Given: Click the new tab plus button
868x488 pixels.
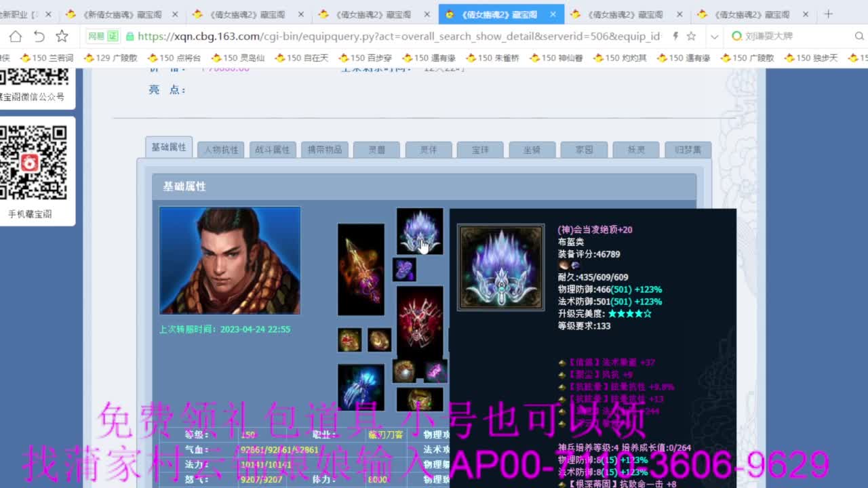Looking at the screenshot, I should point(828,12).
